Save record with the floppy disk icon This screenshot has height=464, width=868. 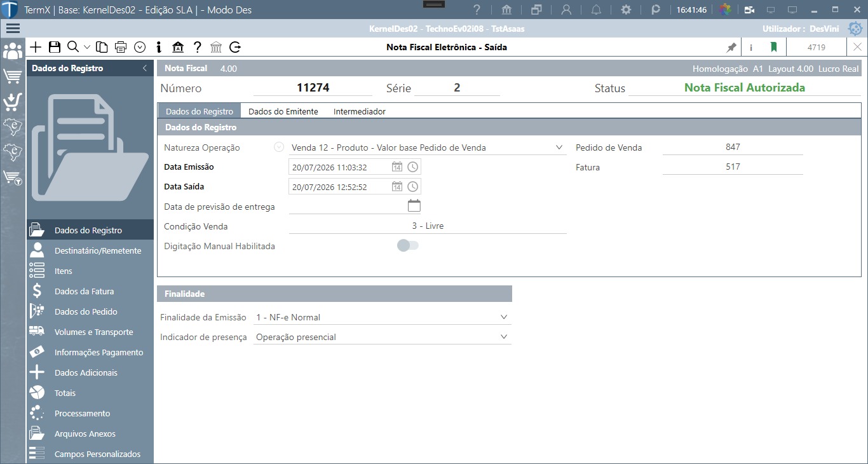[54, 47]
